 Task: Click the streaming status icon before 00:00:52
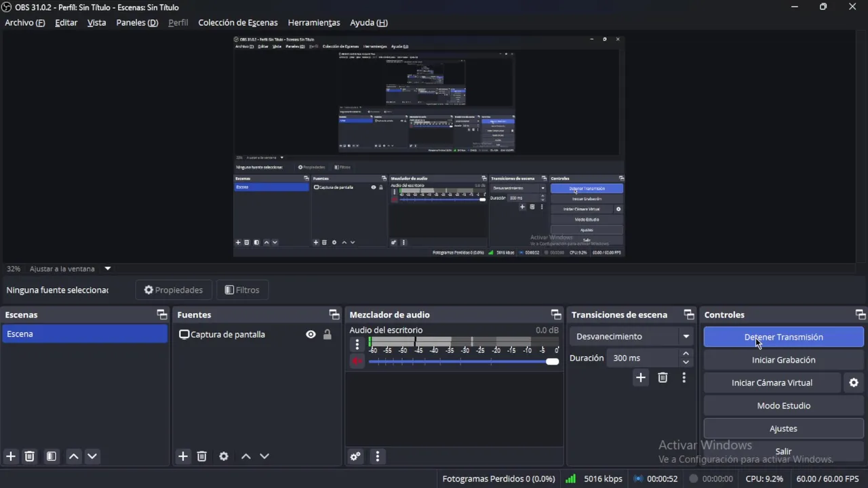pos(638,479)
